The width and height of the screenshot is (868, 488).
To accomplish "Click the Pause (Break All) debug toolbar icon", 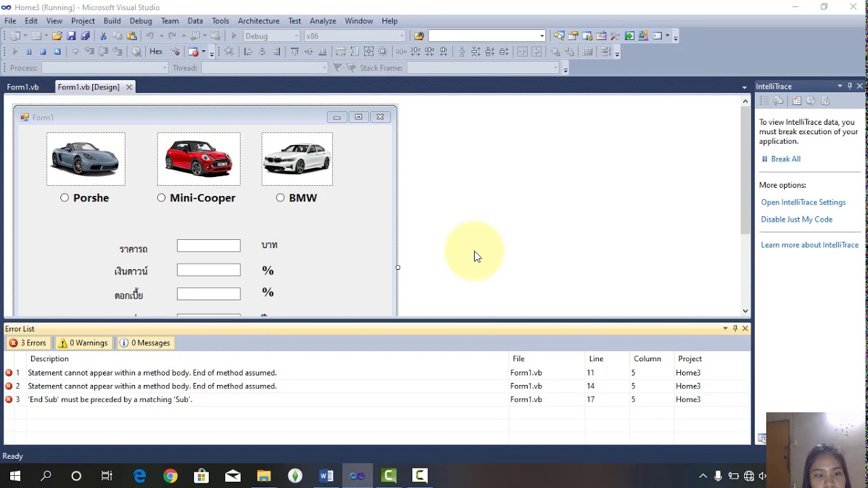I will 28,52.
